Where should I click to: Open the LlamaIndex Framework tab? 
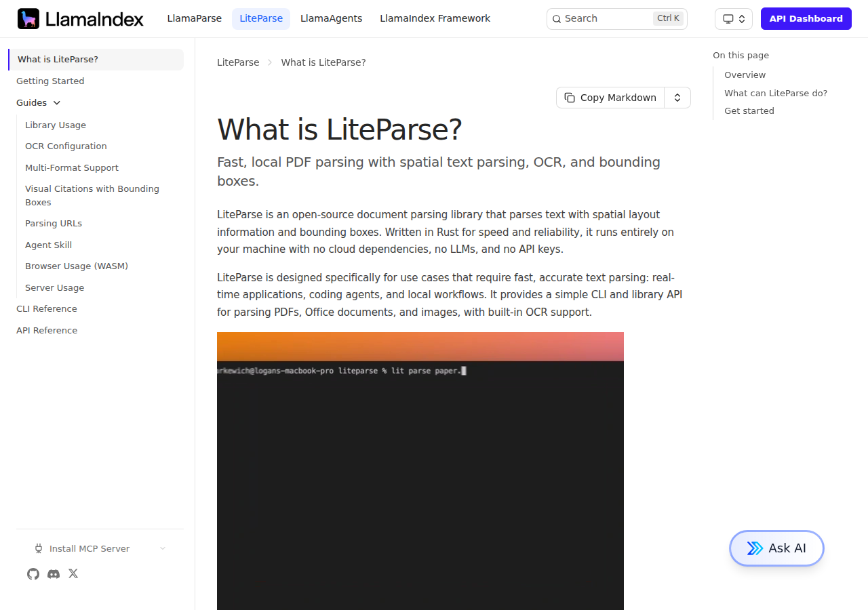coord(435,19)
